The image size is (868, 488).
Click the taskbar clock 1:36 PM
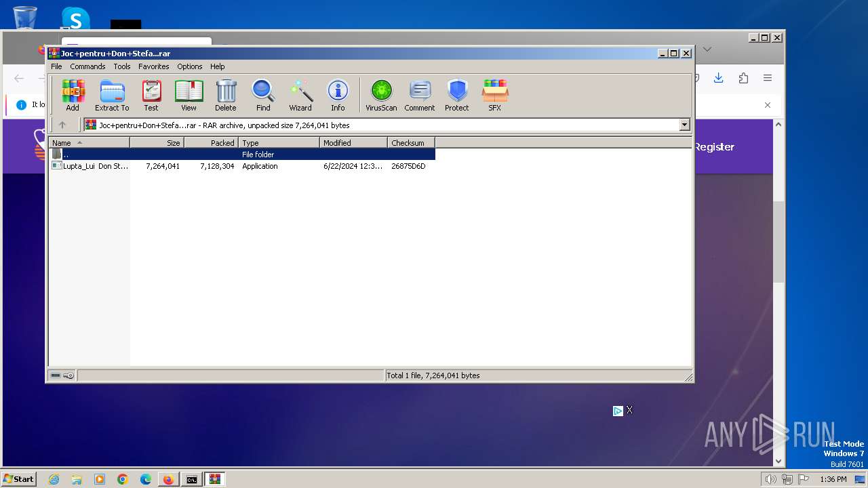click(x=833, y=479)
